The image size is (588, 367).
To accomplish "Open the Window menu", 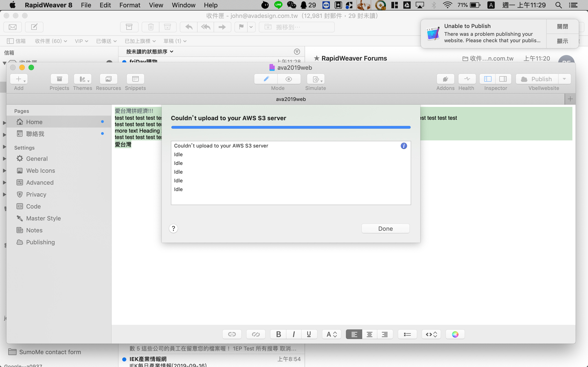I will 184,5.
